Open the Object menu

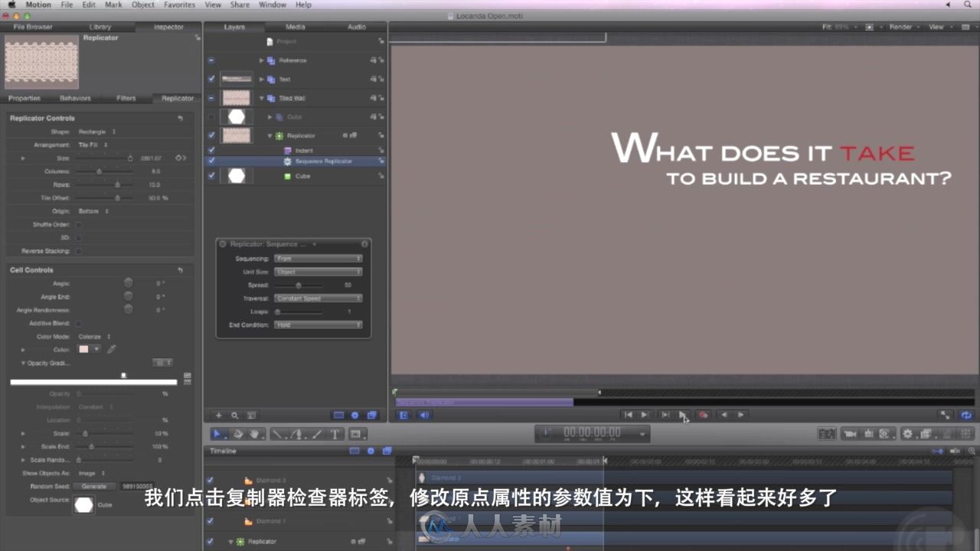pyautogui.click(x=143, y=5)
